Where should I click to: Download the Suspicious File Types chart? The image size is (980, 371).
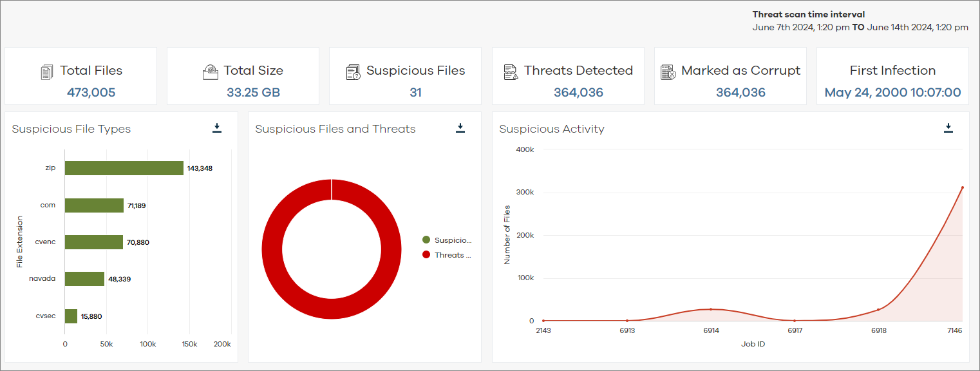[x=217, y=128]
